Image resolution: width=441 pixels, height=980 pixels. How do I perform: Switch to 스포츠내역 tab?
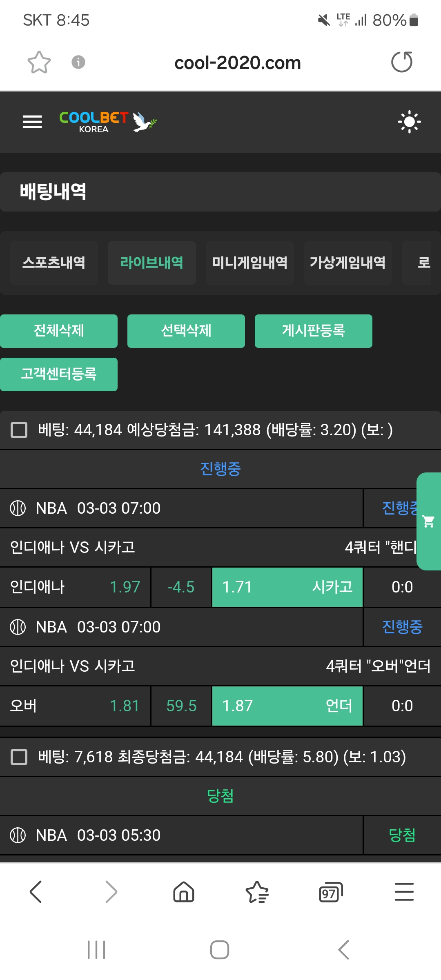pyautogui.click(x=54, y=263)
